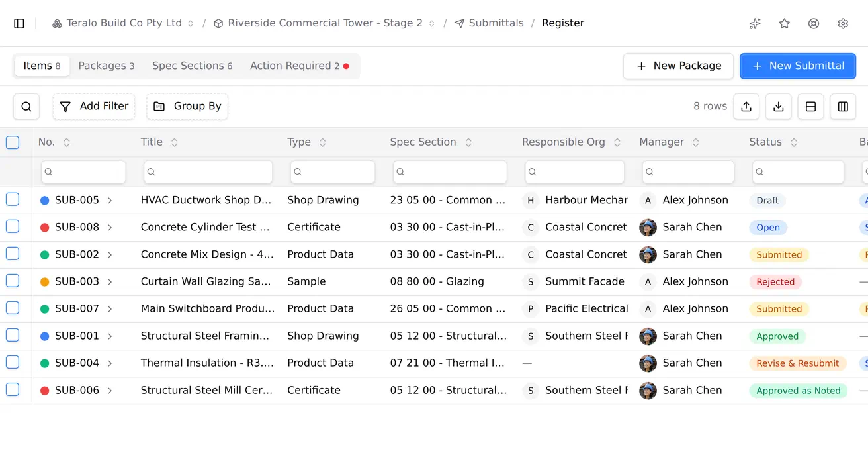This screenshot has height=470, width=868.
Task: Switch to the Items tab
Action: point(42,66)
